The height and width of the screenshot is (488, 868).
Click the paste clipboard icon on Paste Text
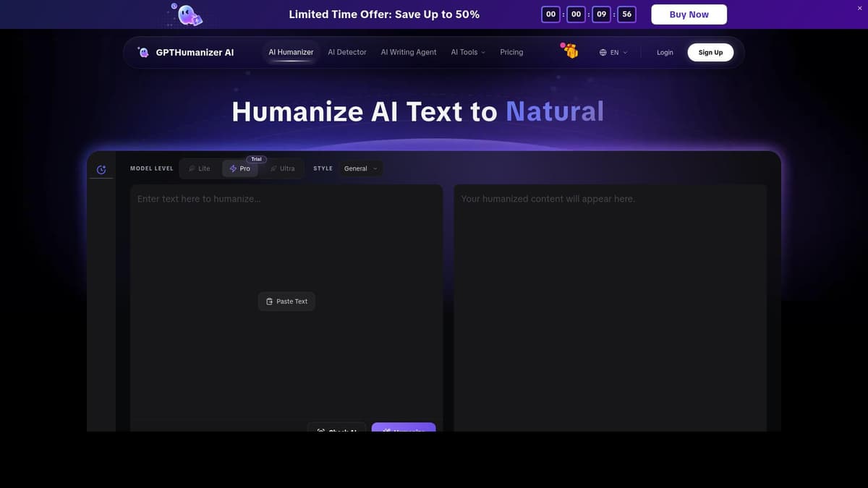pyautogui.click(x=268, y=301)
